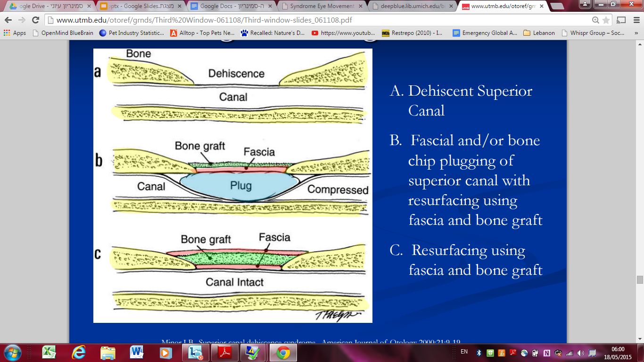Open the Recalled: Nature's bookmark
Image resolution: width=644 pixels, height=362 pixels.
(273, 33)
